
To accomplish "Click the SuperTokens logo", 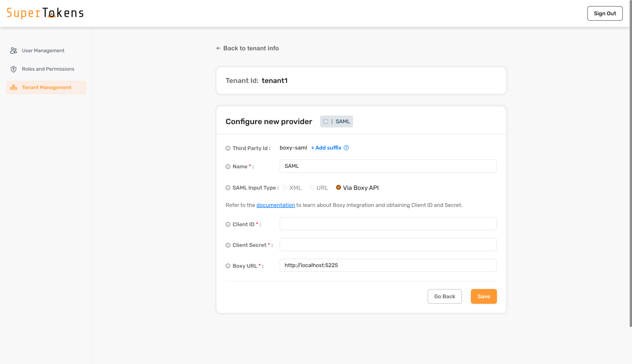I will pos(45,13).
